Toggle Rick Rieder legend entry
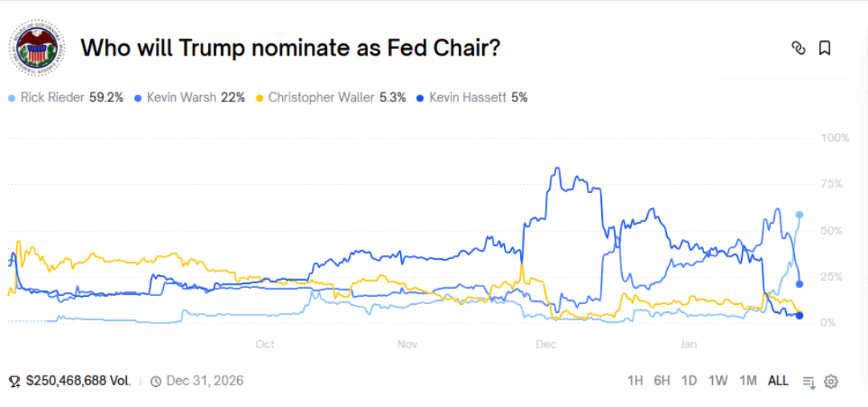 pos(66,97)
